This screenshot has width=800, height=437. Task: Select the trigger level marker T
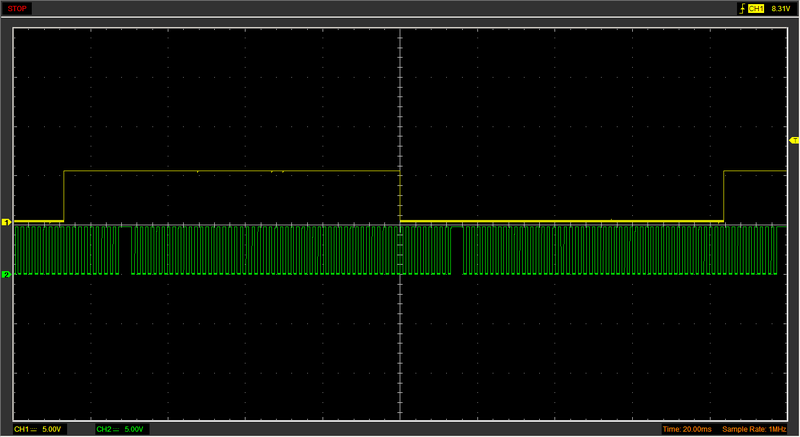(x=794, y=140)
